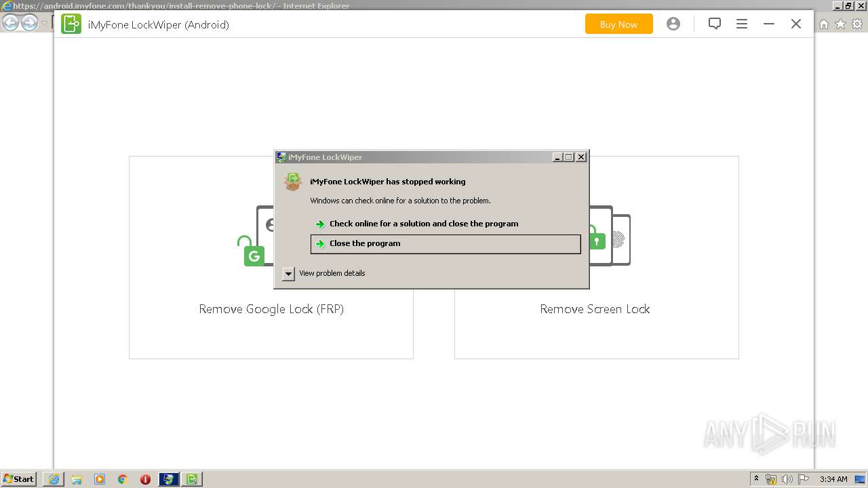Open File Explorer from taskbar
This screenshot has width=868, height=488.
pyautogui.click(x=77, y=479)
